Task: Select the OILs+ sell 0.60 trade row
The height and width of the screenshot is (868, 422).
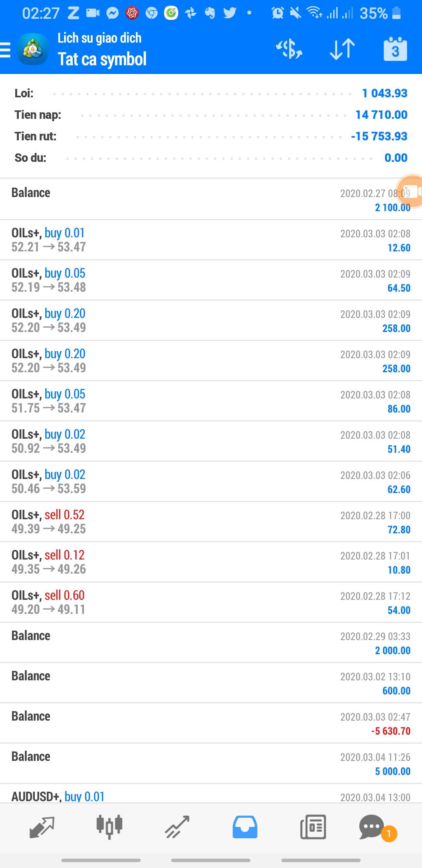Action: [x=211, y=603]
